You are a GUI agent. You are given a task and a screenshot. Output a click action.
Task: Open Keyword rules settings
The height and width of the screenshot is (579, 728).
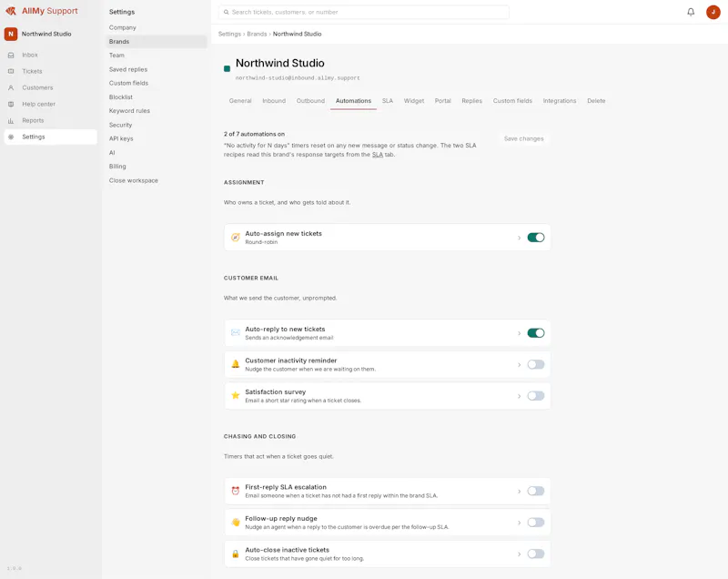click(157, 111)
